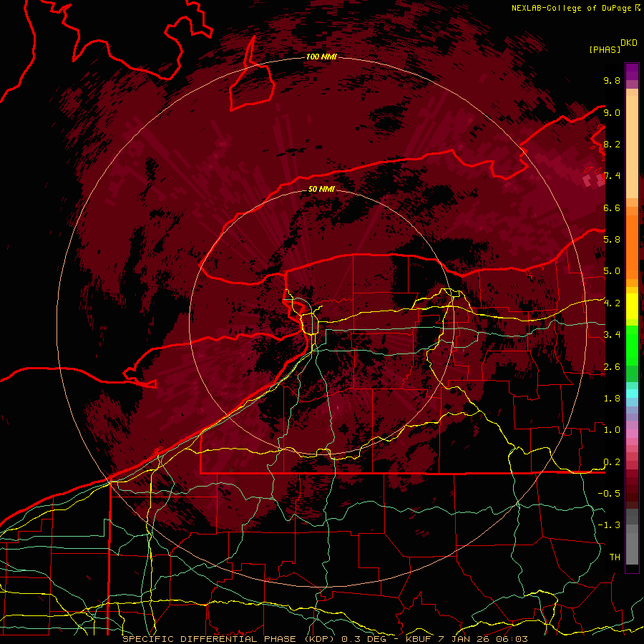Click the -1.3 legend value
Image resolution: width=644 pixels, height=644 pixels.
click(x=609, y=525)
